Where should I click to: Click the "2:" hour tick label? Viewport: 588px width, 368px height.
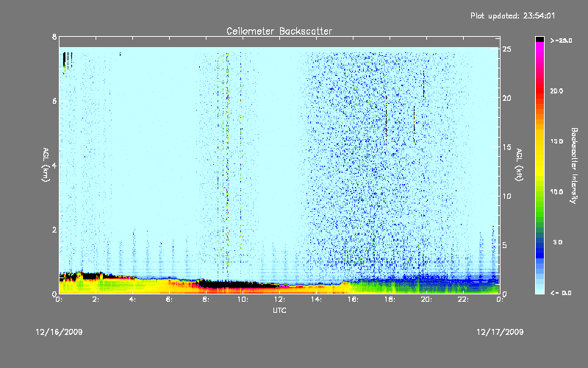click(x=96, y=300)
